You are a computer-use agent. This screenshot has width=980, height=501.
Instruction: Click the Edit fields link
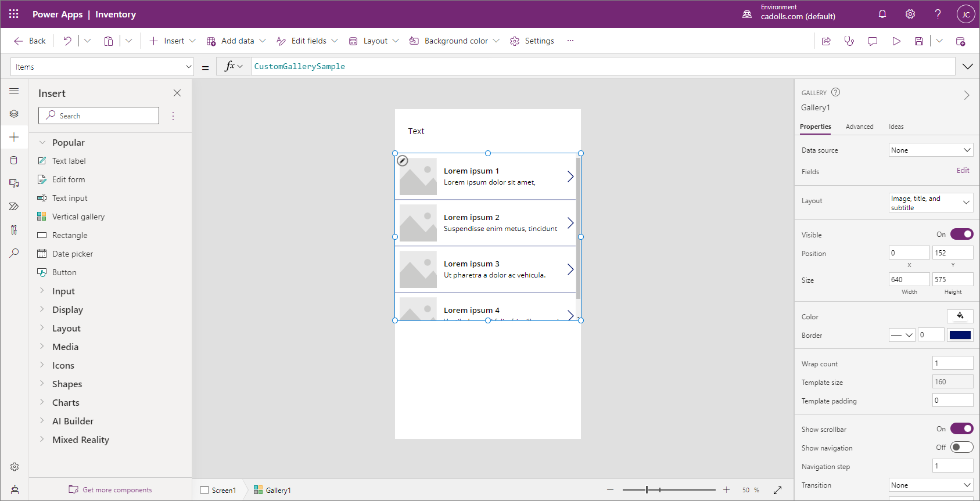[963, 171]
